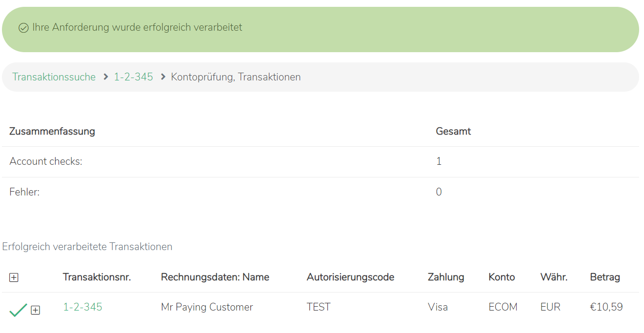Open the Transaktionssuche breadcrumb link

click(54, 77)
